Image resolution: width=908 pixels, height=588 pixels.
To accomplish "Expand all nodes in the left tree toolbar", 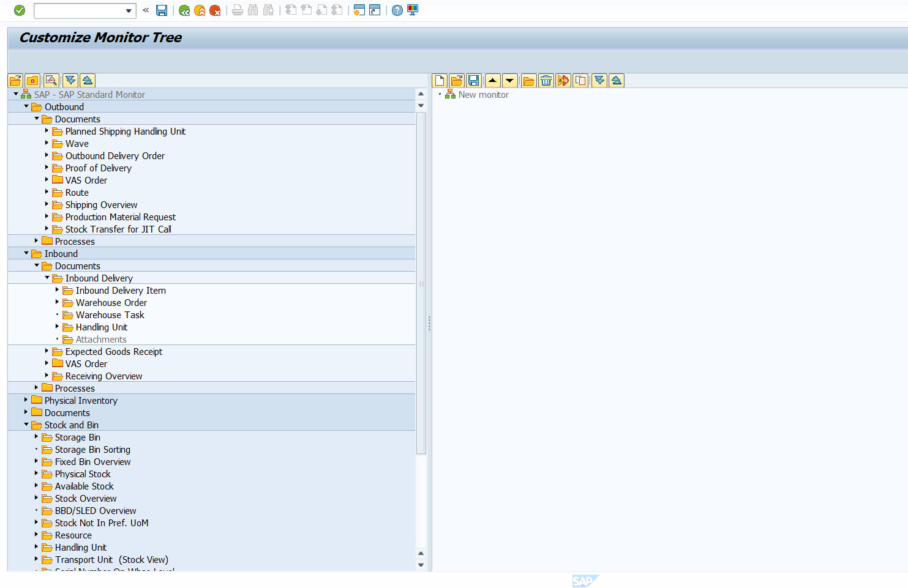I will tap(70, 81).
